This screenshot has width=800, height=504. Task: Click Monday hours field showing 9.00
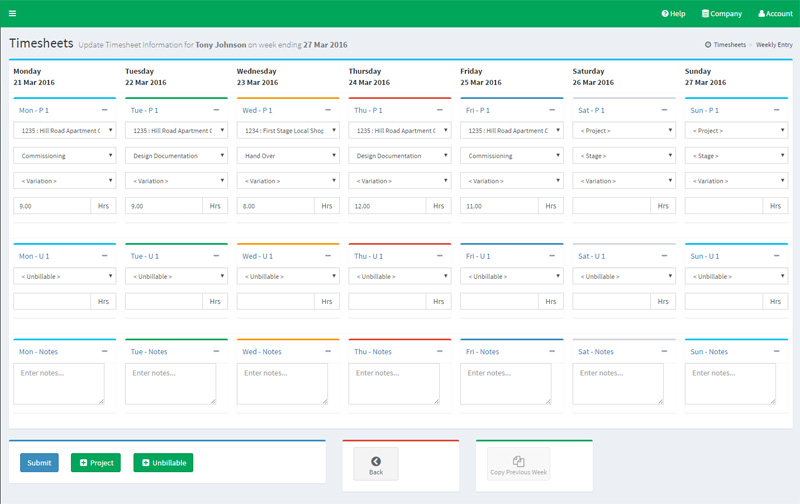52,206
